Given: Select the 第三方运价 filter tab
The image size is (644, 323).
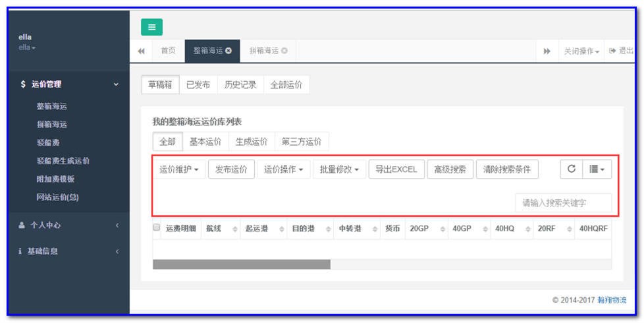Looking at the screenshot, I should tap(302, 142).
